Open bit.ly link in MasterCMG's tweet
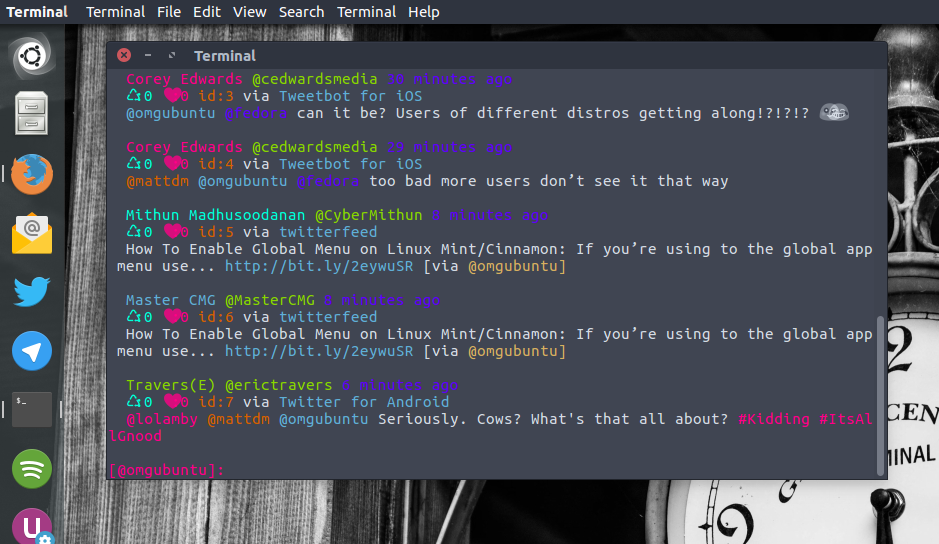Image resolution: width=939 pixels, height=544 pixels. (319, 351)
